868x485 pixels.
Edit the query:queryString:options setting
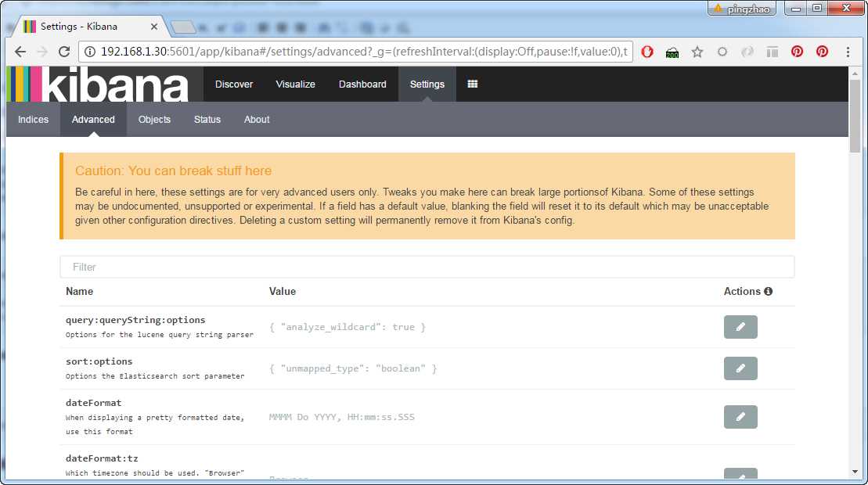(740, 327)
